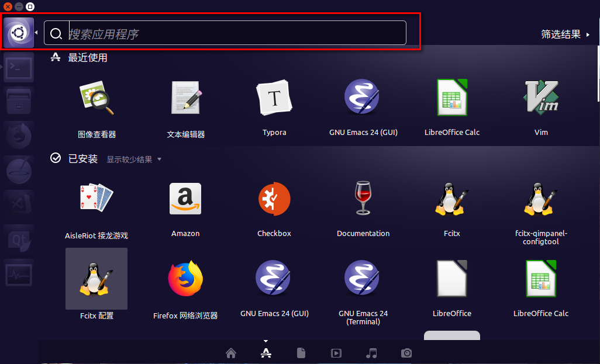Switch to the Home lens
This screenshot has height=364, width=600.
click(231, 352)
